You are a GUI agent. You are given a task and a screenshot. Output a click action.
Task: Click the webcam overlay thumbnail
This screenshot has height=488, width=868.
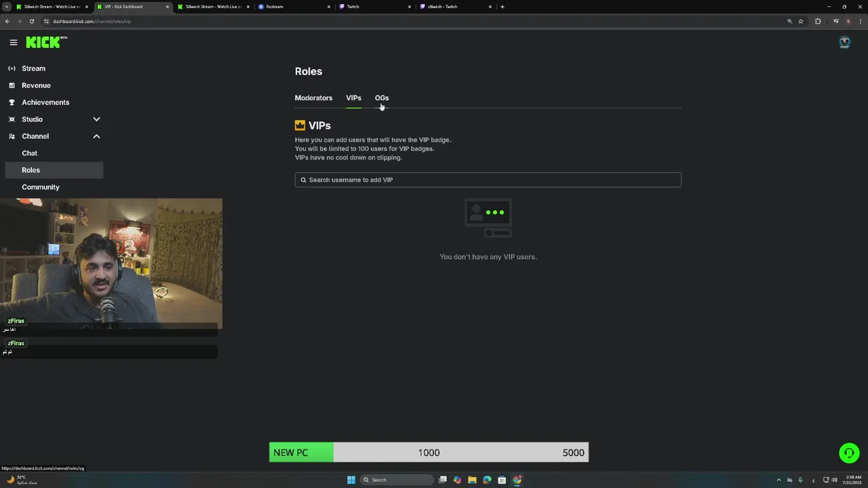(x=111, y=264)
